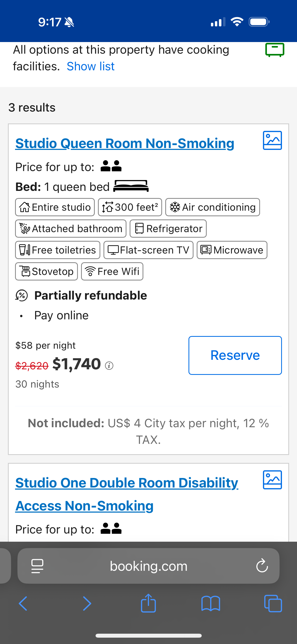Tap the Air conditioning amenity tag
This screenshot has width=297, height=644.
[213, 207]
